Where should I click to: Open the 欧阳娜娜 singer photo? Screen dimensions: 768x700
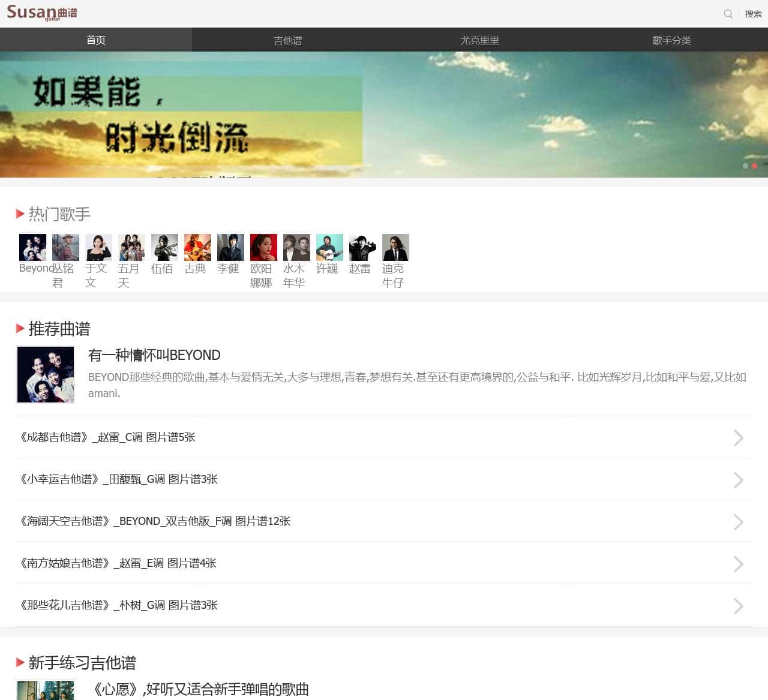[x=263, y=247]
